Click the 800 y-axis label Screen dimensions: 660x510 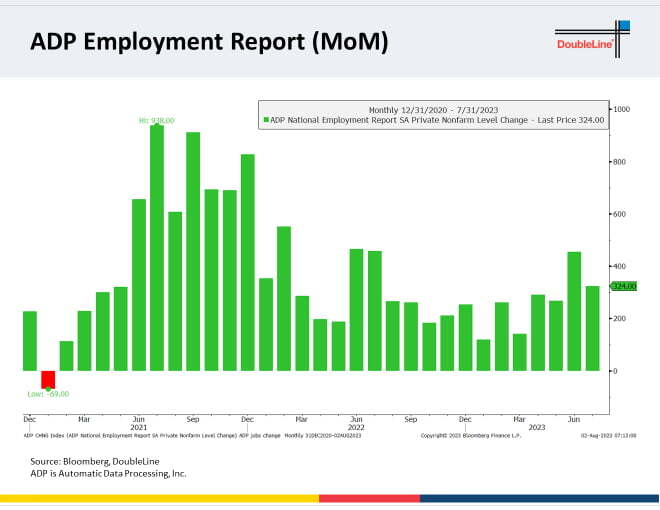(619, 162)
